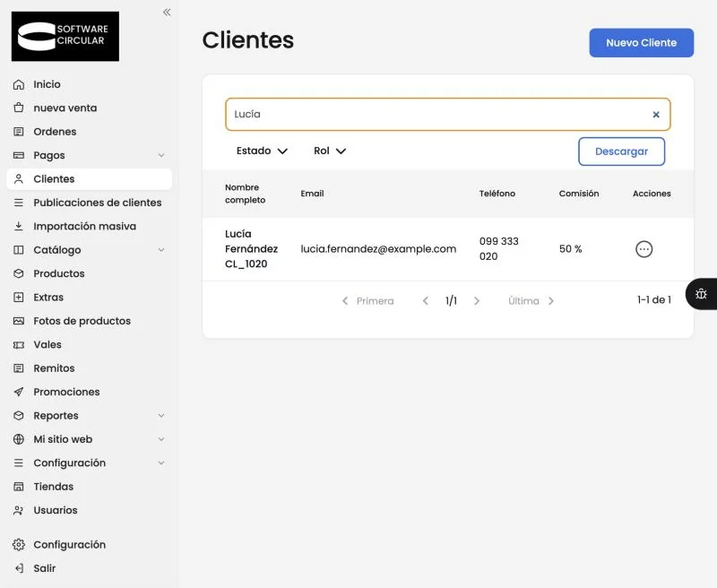The image size is (717, 588).
Task: Click the Configuración gear icon
Action: tap(19, 545)
